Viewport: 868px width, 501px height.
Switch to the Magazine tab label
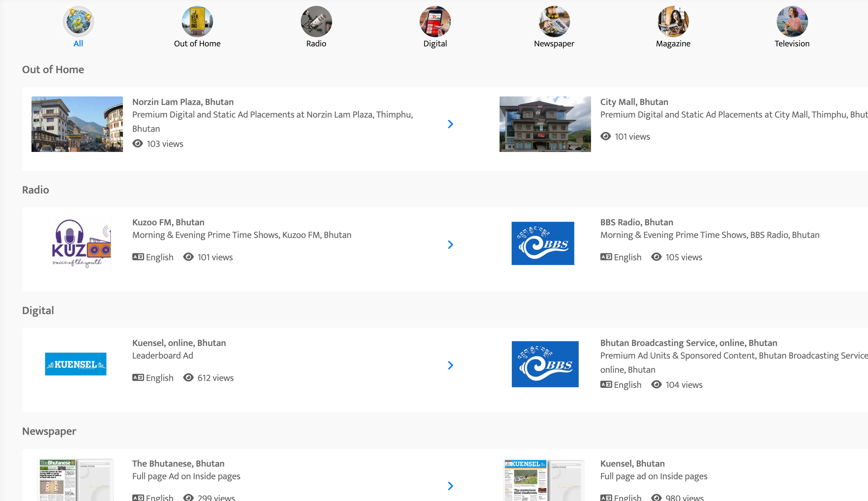673,43
